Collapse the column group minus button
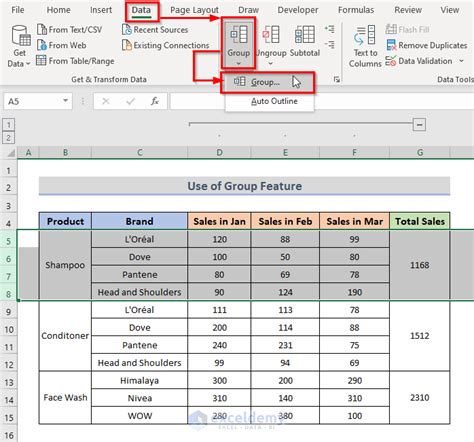474x442 pixels. 419,125
